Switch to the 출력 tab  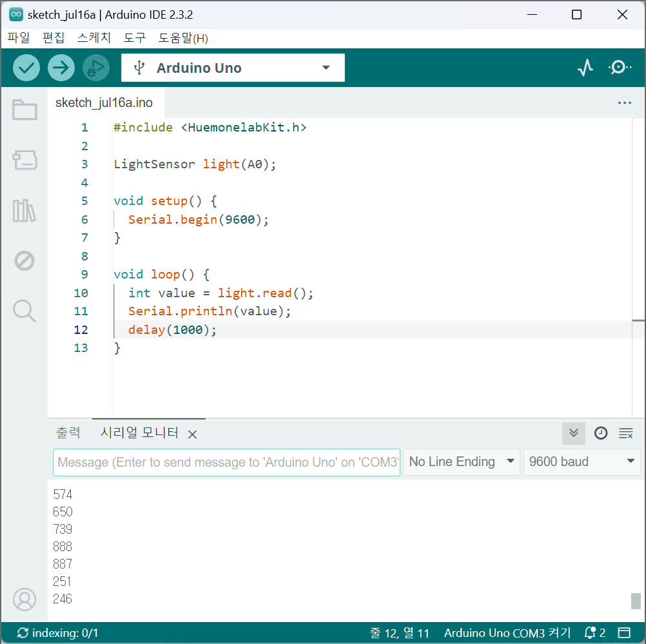click(x=68, y=433)
